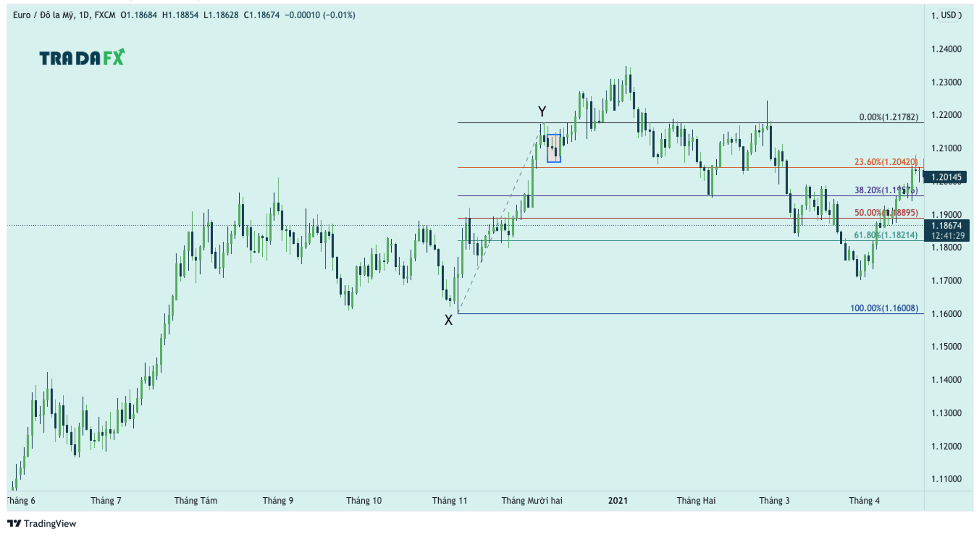
Task: Click the TRADAFX logo
Action: tap(81, 58)
